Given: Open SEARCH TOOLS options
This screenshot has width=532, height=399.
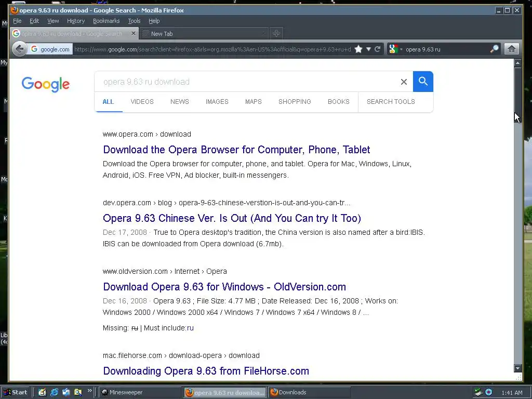Looking at the screenshot, I should (391, 102).
